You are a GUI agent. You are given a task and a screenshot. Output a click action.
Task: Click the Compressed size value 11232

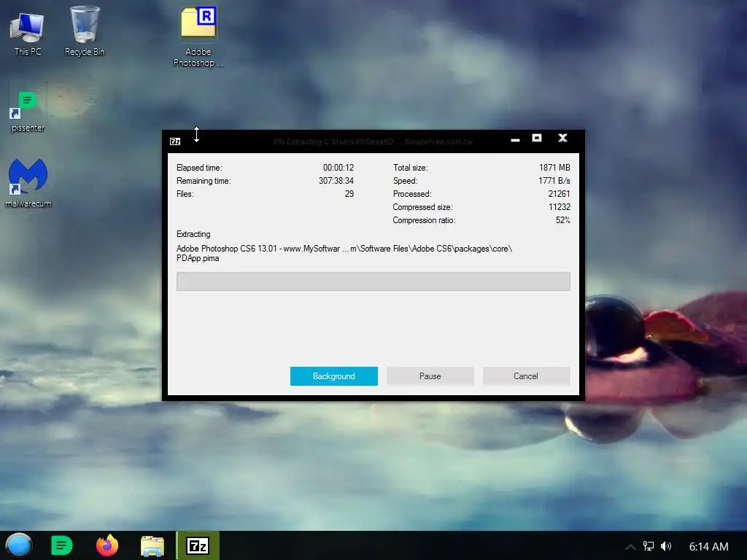click(x=560, y=207)
